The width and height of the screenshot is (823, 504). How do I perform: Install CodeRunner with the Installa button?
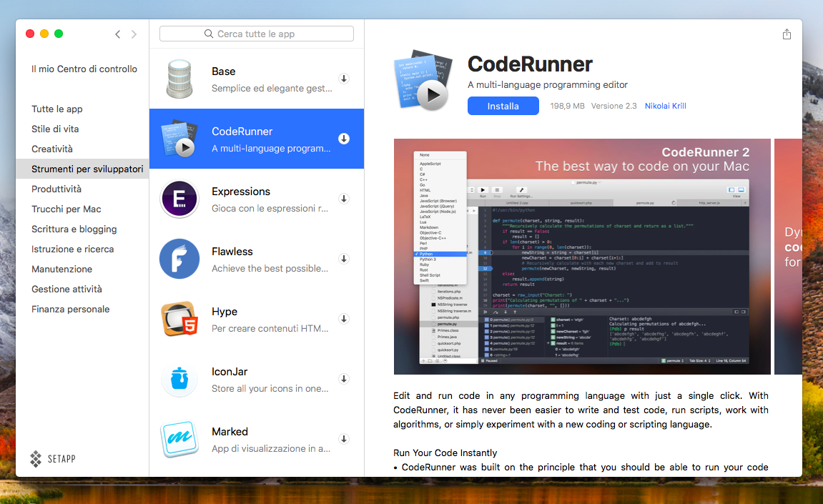[503, 106]
